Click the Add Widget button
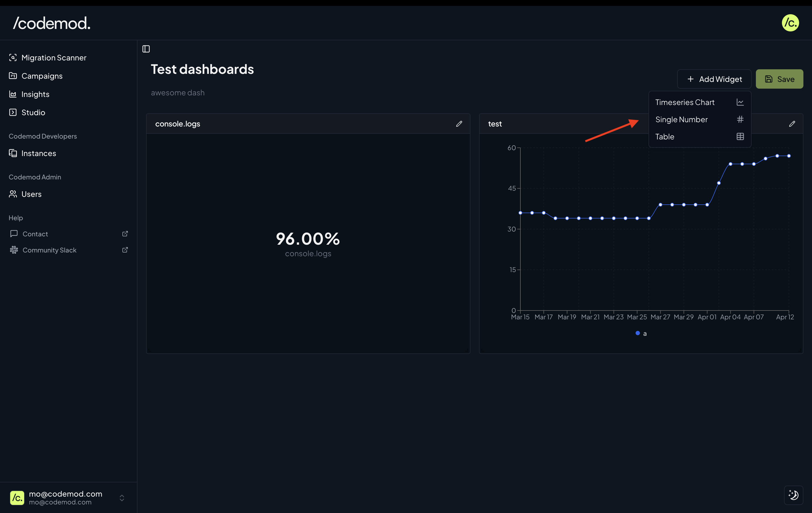The width and height of the screenshot is (812, 513). tap(714, 79)
